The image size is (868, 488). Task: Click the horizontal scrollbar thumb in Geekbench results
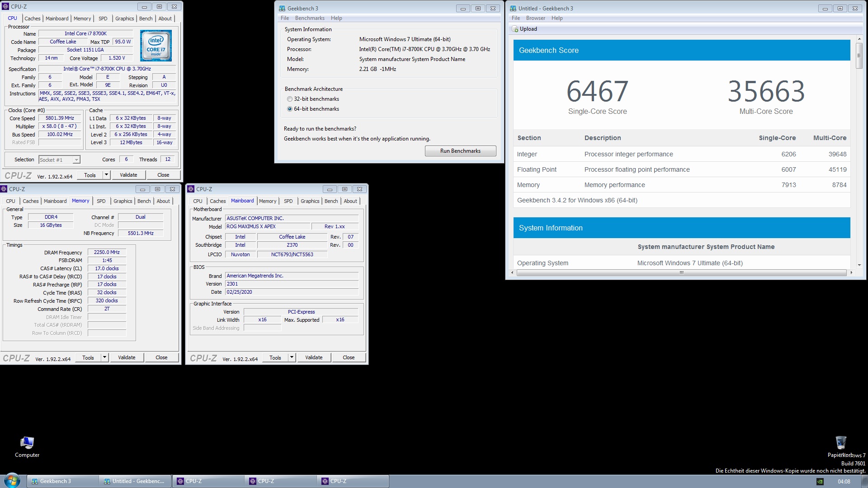point(681,272)
